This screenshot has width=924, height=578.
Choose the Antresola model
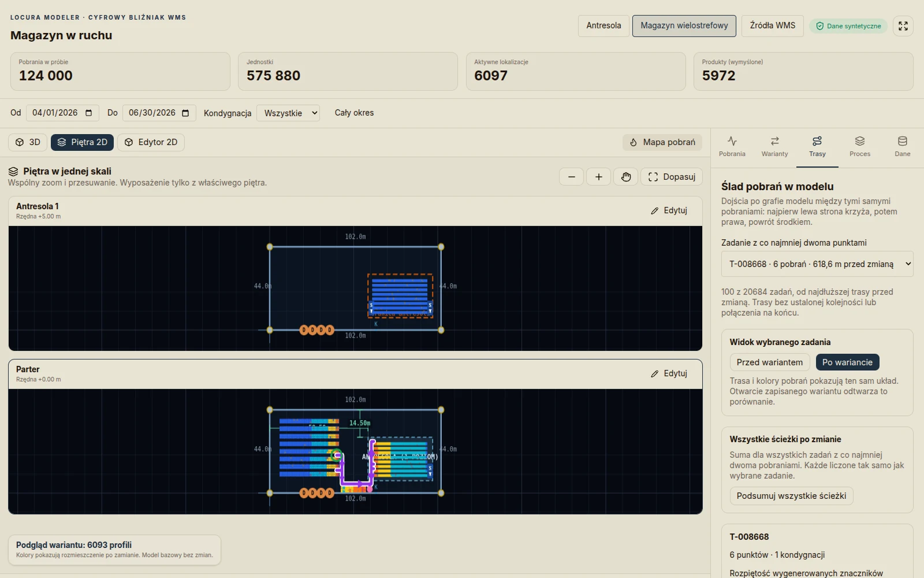point(603,25)
